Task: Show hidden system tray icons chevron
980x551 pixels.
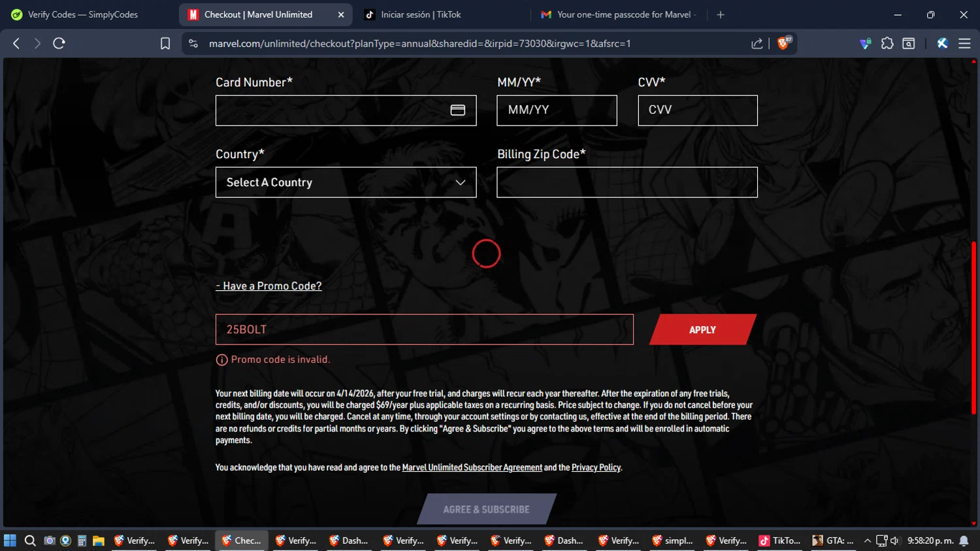Action: point(868,541)
